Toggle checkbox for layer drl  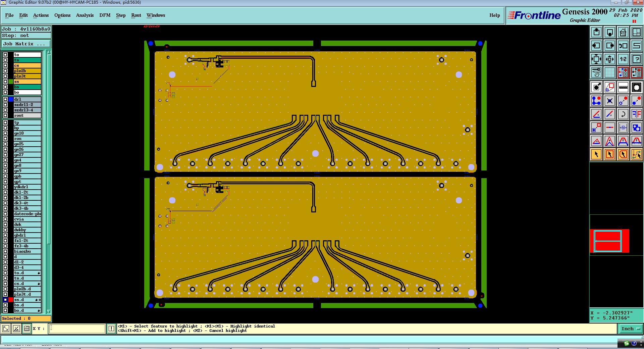click(5, 99)
